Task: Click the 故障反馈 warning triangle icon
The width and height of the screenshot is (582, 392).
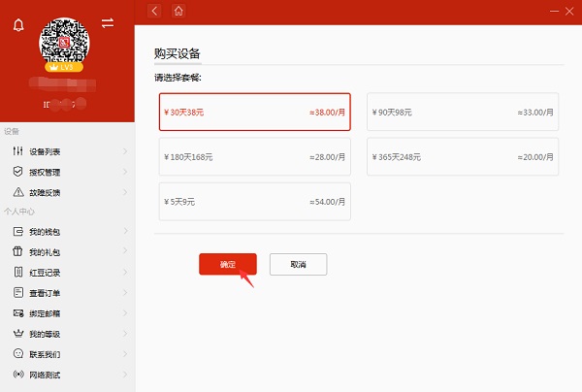Action: pyautogui.click(x=18, y=192)
